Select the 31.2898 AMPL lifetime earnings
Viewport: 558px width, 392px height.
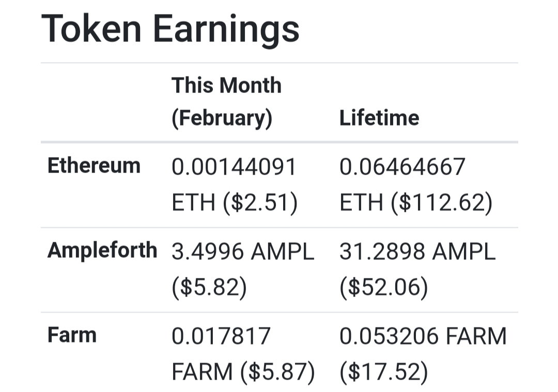tap(417, 252)
